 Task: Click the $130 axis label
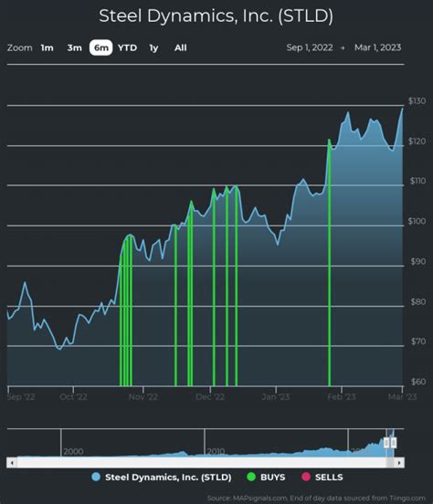417,101
